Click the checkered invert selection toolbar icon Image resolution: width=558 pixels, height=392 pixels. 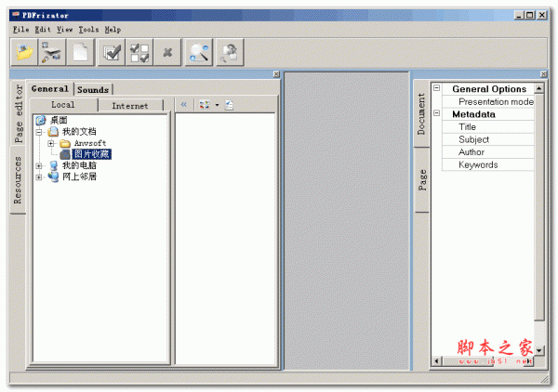pos(139,53)
